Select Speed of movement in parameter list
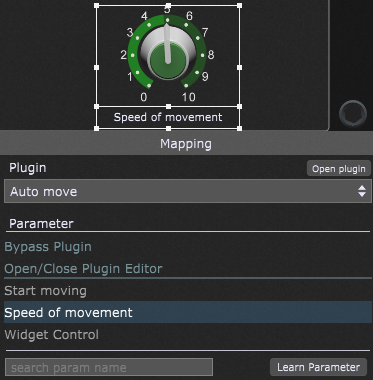The height and width of the screenshot is (380, 373). tap(188, 312)
